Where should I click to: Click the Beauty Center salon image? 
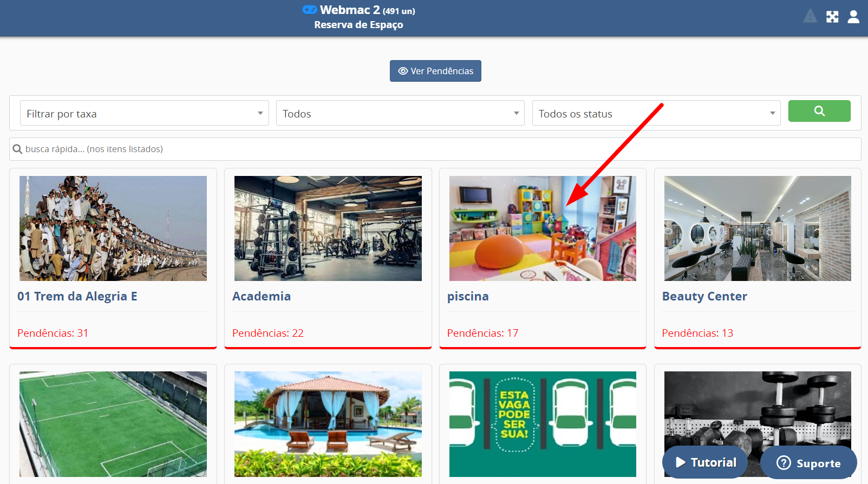(758, 228)
